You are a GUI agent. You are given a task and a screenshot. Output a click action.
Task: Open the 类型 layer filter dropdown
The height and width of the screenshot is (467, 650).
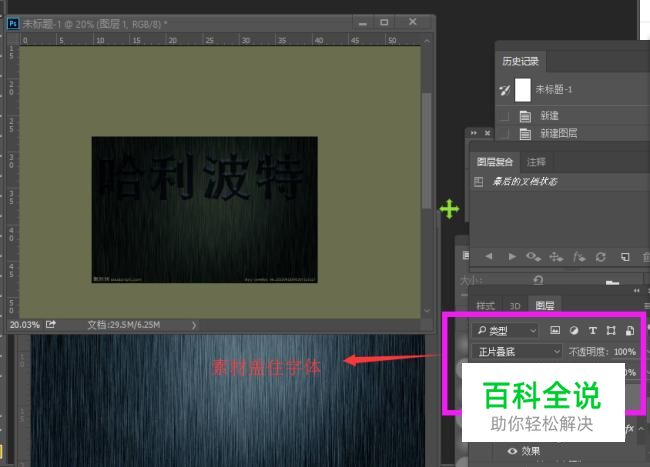504,331
